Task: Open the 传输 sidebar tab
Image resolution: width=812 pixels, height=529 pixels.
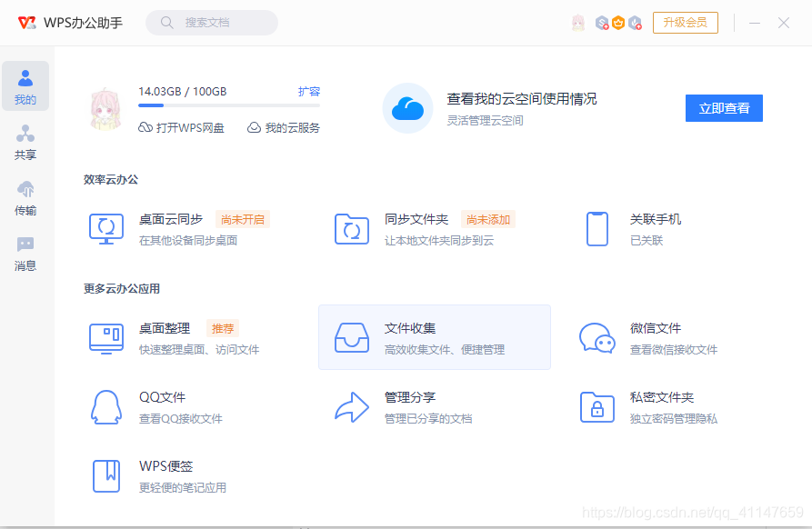Action: (25, 198)
